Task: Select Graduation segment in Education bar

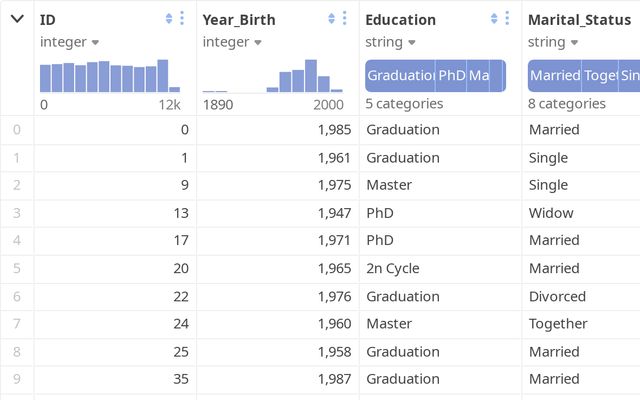Action: tap(399, 76)
